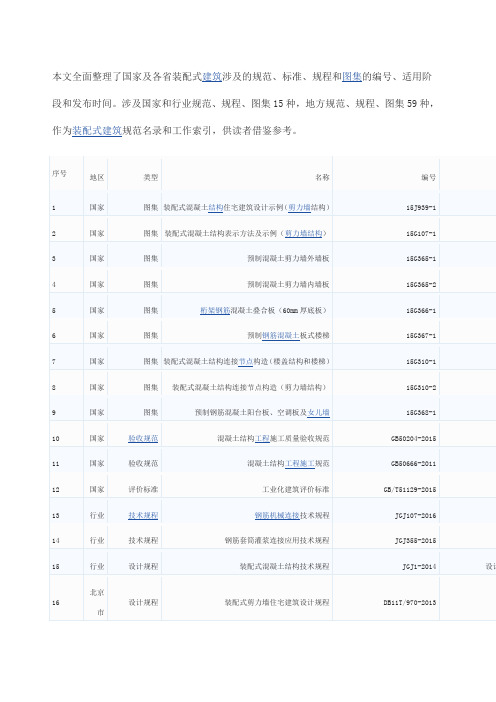Click the 验收规范 type cell in row 11
Image resolution: width=496 pixels, height=702 pixels.
pos(143,463)
